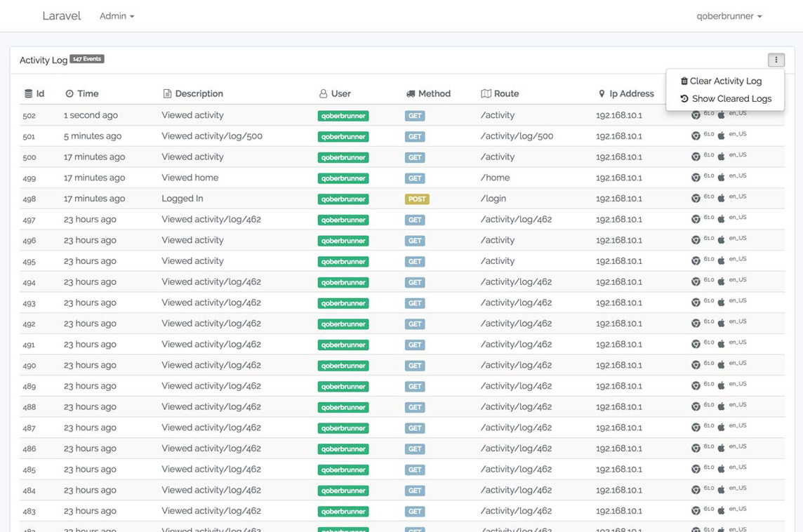
Task: Click qoberbrunner user badge in row 502
Action: coord(343,116)
